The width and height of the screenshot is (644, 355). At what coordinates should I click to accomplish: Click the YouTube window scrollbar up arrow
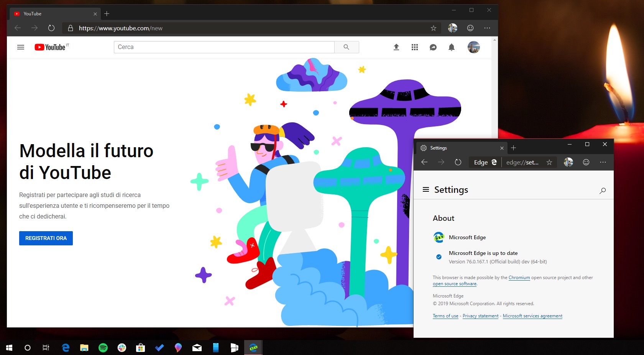[495, 39]
